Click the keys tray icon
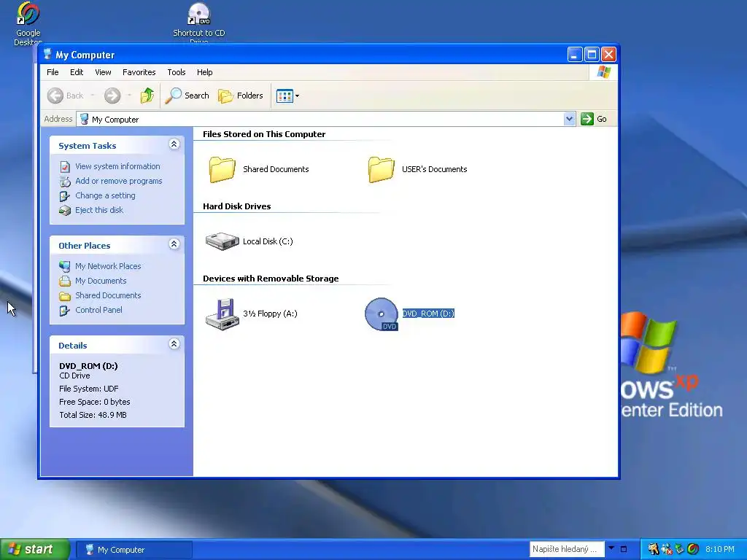Viewport: 747px width, 560px height. (x=653, y=549)
